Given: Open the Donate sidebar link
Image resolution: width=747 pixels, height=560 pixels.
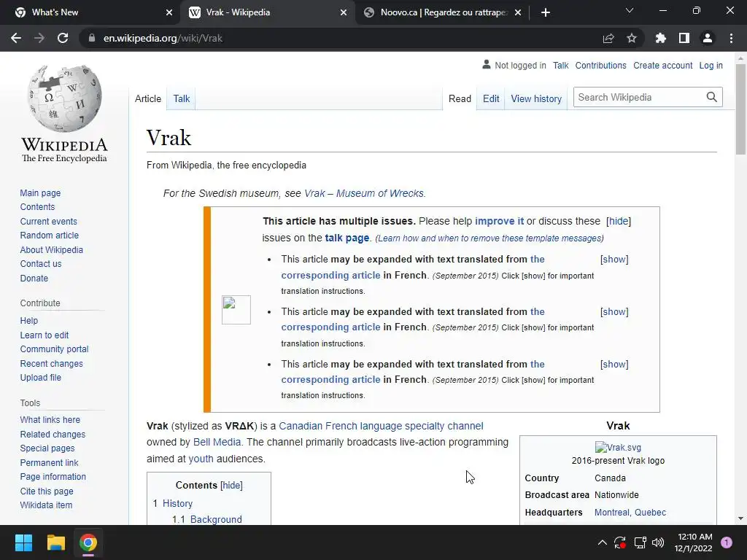Looking at the screenshot, I should tap(34, 278).
